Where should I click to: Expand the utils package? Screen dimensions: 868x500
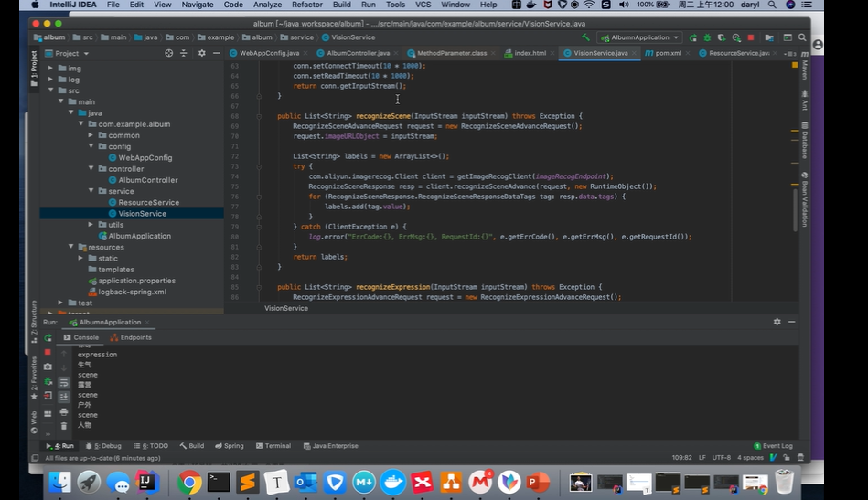coord(91,225)
